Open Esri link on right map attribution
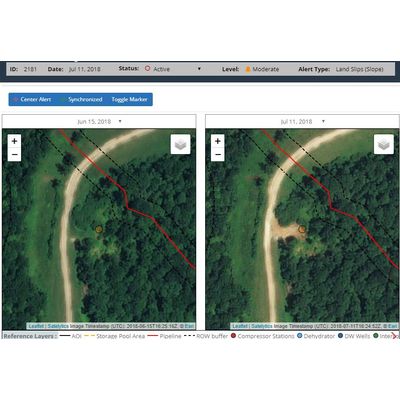This screenshot has height=400, width=400. 393,326
